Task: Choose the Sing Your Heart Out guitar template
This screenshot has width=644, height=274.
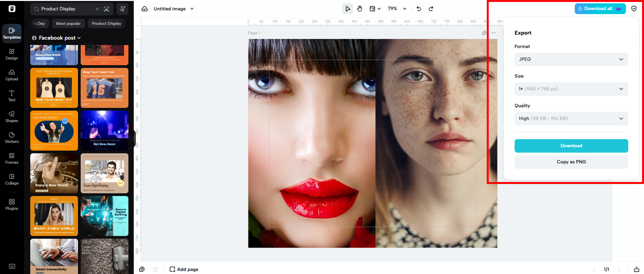Action: (x=54, y=88)
